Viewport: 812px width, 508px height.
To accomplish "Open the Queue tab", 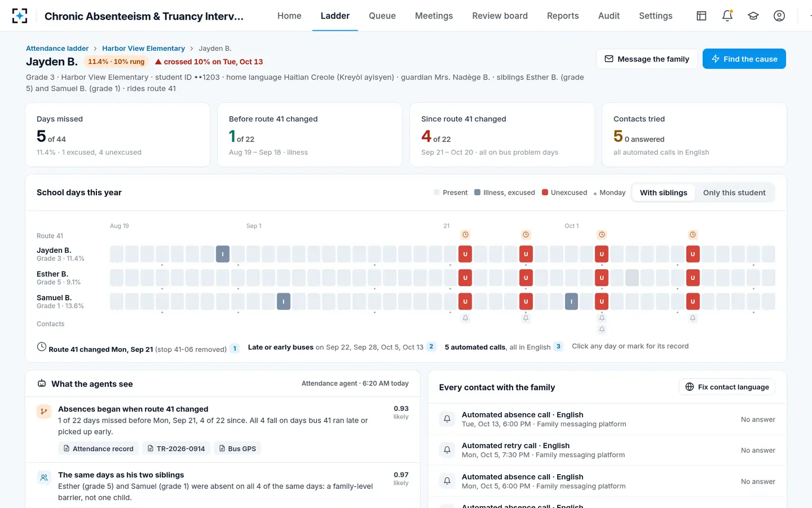I will pyautogui.click(x=382, y=16).
